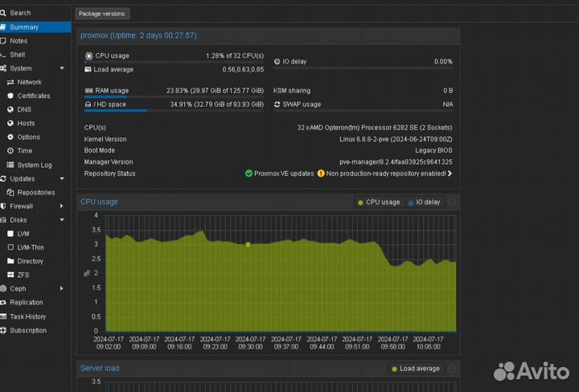Click the Kernel Version value text
The image size is (579, 392).
[x=396, y=139]
